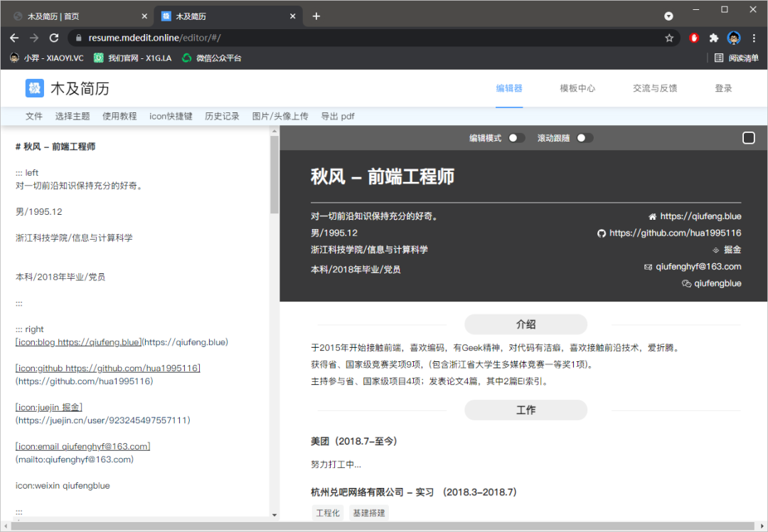Open the Chrome profile avatar
This screenshot has width=768, height=532.
tap(734, 38)
